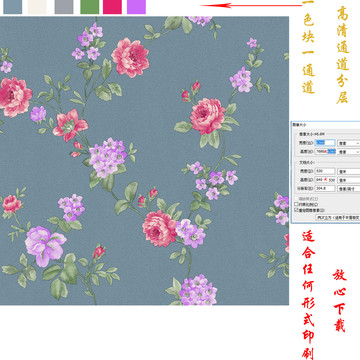Toggle the resample image checkbox
The width and height of the screenshot is (360, 360).
click(x=296, y=210)
